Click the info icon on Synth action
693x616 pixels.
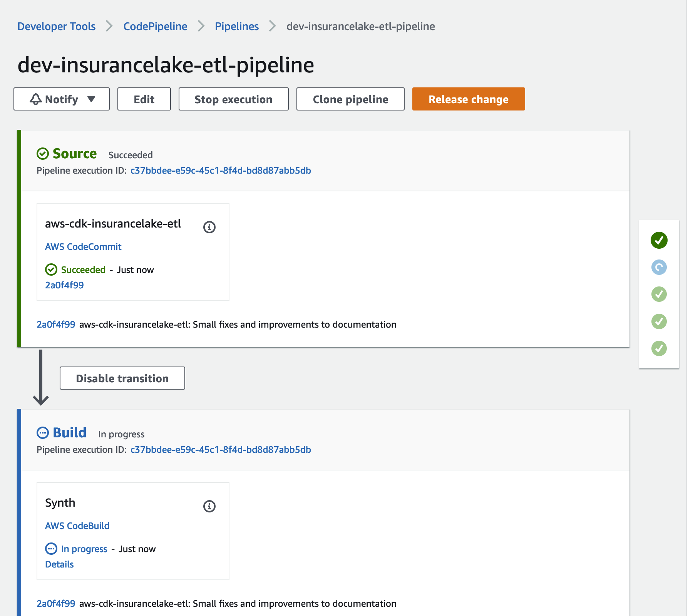[209, 506]
